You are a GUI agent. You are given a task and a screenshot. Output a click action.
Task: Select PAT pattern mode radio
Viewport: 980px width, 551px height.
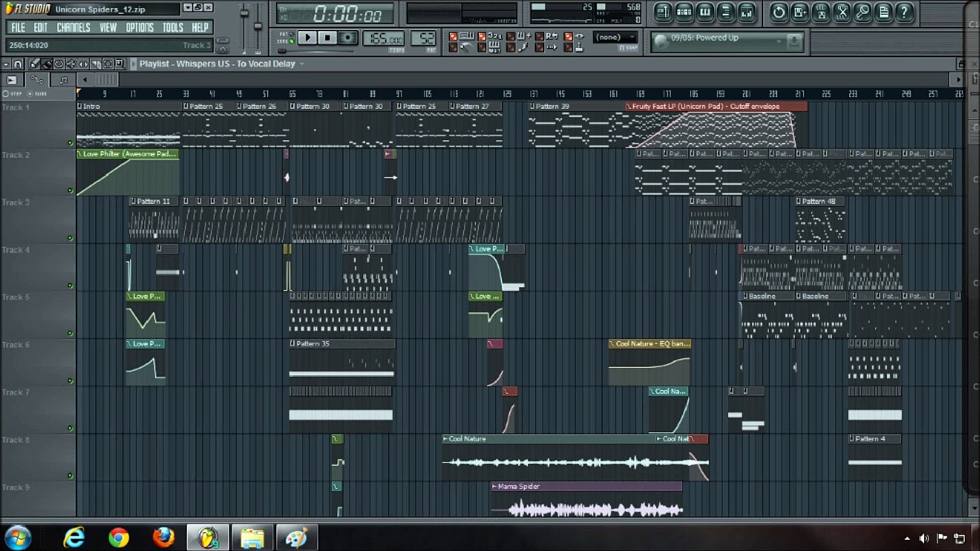[x=291, y=34]
